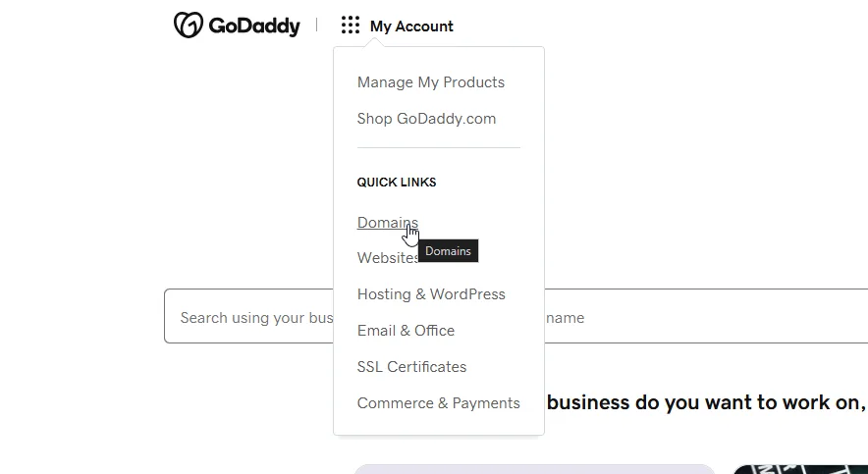This screenshot has height=474, width=868.
Task: Open the Websites quick link
Action: point(387,258)
